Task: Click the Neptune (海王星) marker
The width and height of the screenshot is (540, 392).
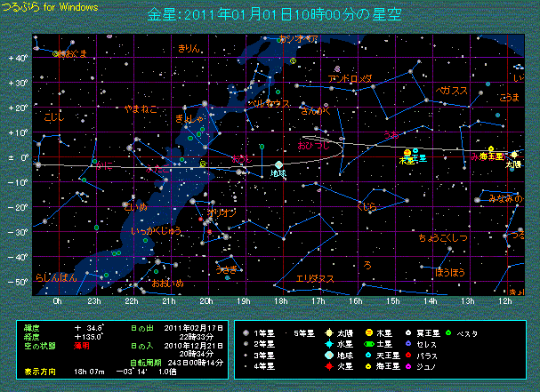Action: coord(491,148)
